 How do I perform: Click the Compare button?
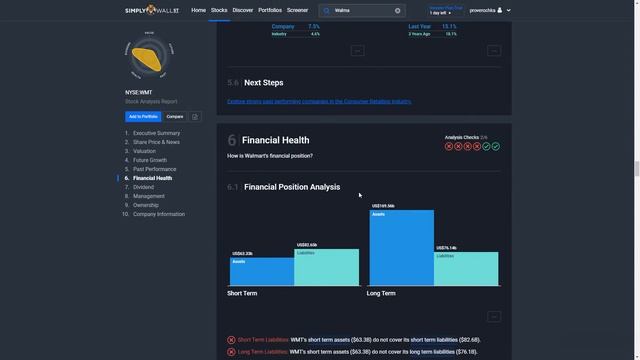pos(175,117)
